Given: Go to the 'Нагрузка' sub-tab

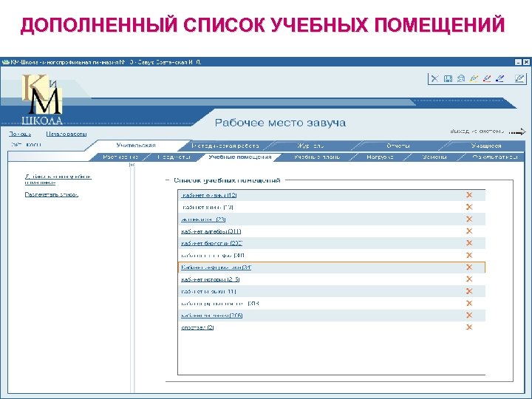Looking at the screenshot, I should click(380, 157).
